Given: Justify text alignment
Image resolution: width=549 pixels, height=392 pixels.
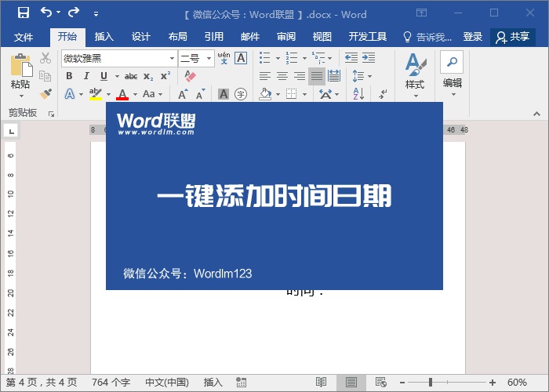Looking at the screenshot, I should pyautogui.click(x=317, y=76).
